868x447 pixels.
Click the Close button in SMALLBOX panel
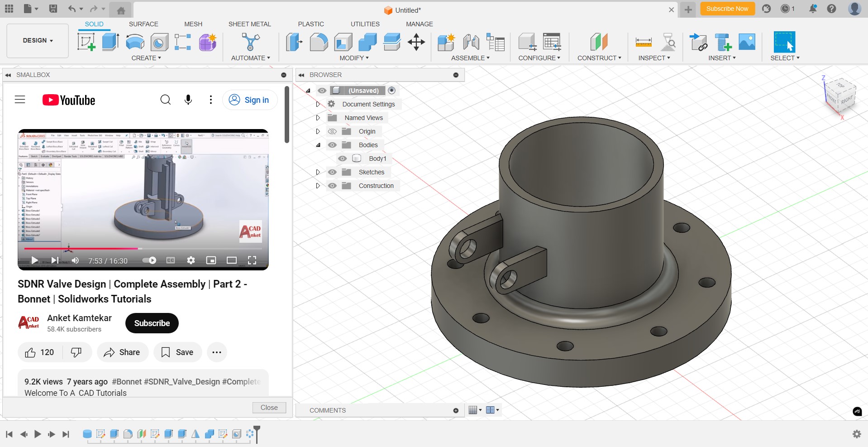pos(269,408)
